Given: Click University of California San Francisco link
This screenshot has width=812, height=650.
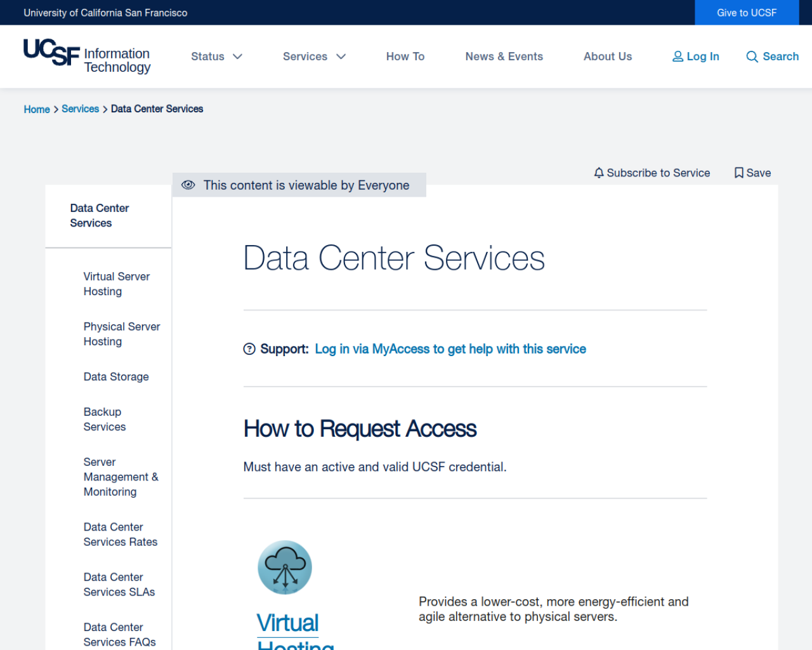Looking at the screenshot, I should click(105, 13).
